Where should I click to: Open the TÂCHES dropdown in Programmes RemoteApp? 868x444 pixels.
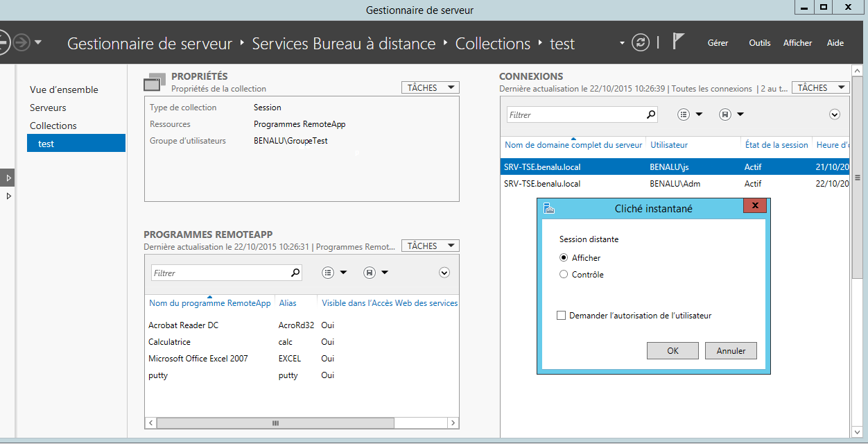click(x=431, y=246)
